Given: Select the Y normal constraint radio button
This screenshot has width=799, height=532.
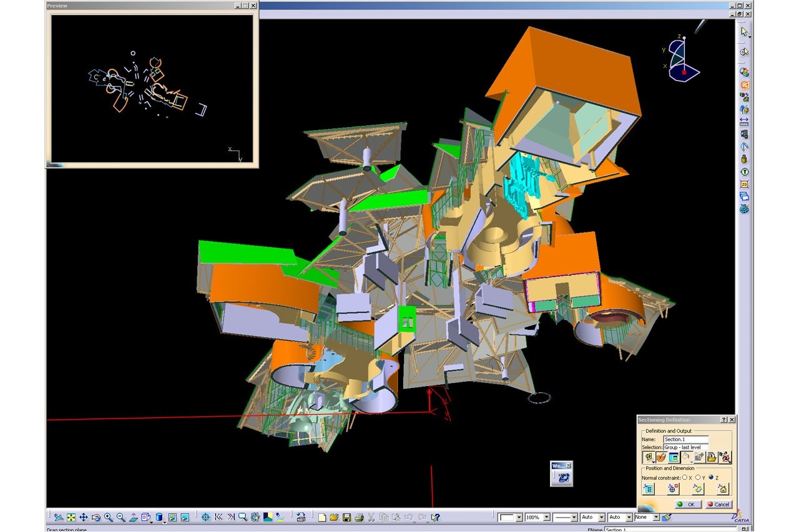Looking at the screenshot, I should tap(698, 477).
